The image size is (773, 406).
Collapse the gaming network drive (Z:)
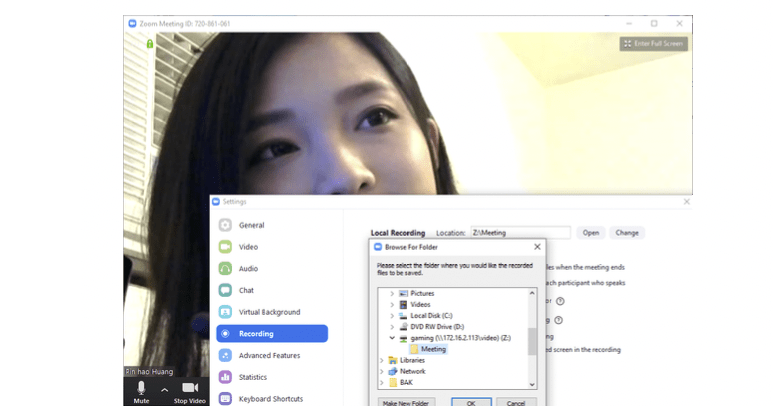pyautogui.click(x=392, y=338)
